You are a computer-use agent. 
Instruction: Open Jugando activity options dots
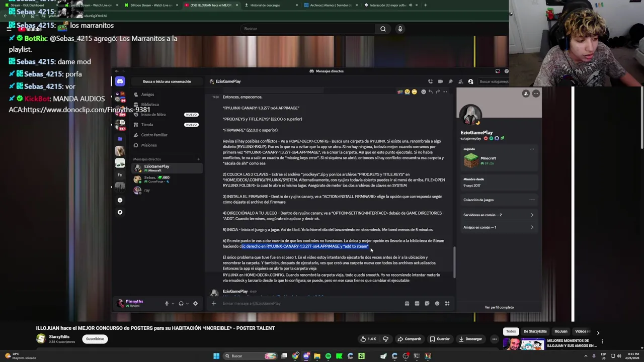point(532,149)
